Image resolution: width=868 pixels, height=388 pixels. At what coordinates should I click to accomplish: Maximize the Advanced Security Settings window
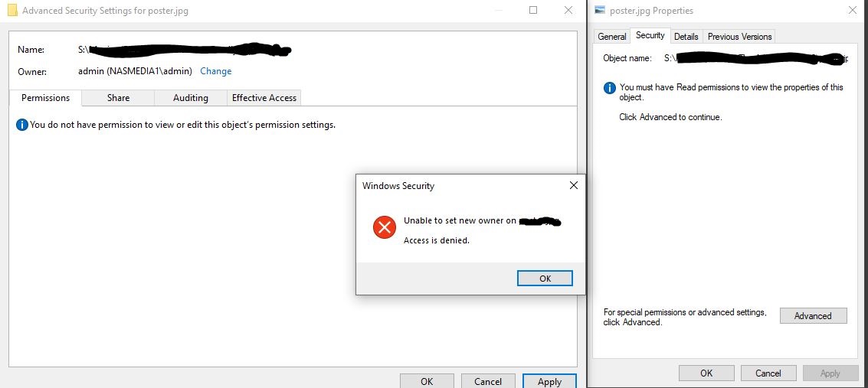(x=533, y=11)
